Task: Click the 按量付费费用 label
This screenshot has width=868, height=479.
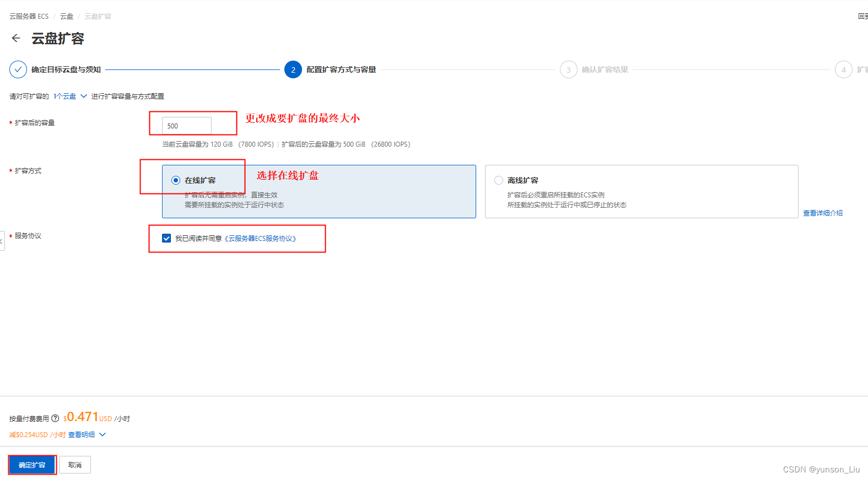Action: coord(29,419)
